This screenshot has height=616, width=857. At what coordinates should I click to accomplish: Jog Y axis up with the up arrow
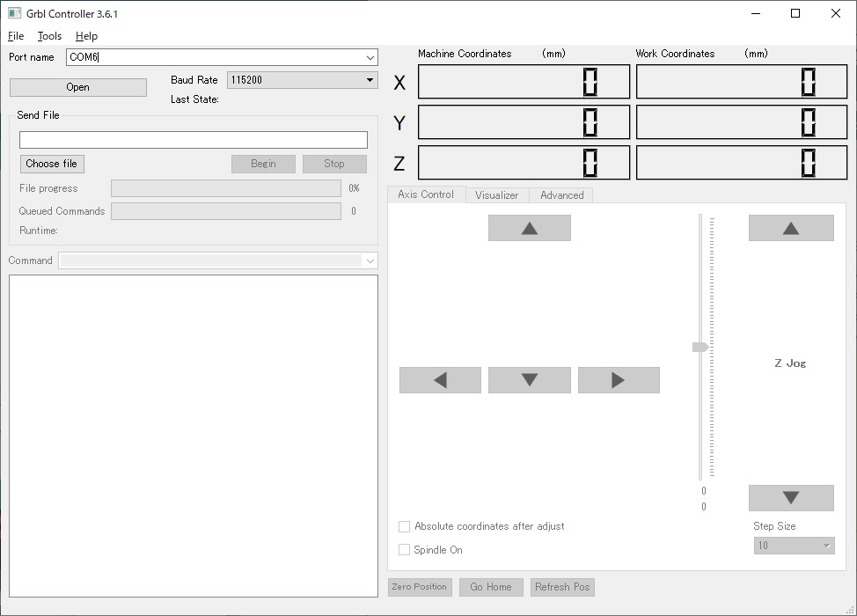pos(529,228)
